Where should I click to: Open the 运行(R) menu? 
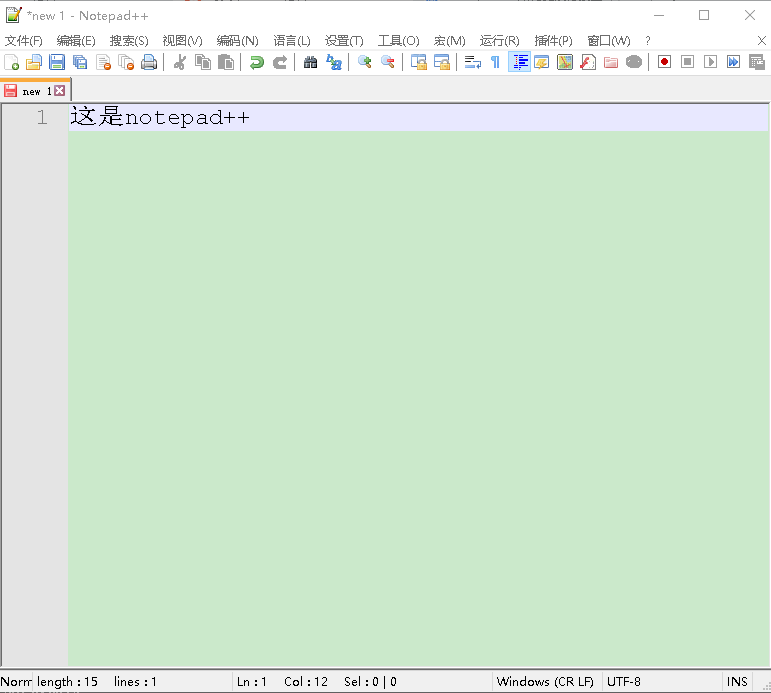(500, 41)
